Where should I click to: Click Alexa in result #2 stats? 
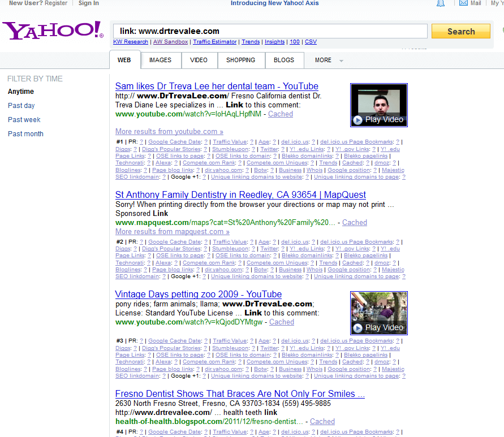point(163,263)
